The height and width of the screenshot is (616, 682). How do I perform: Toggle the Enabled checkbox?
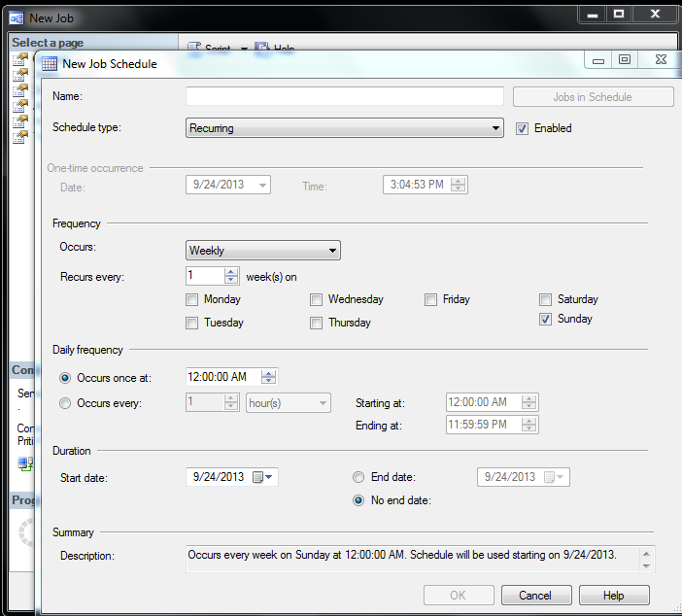coord(522,128)
